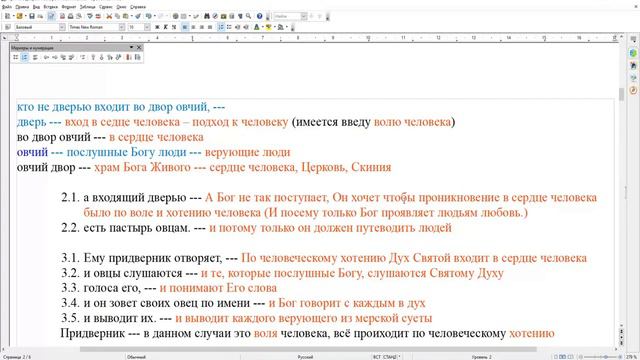Open Find & Replace binoculars icon

pos(207,16)
